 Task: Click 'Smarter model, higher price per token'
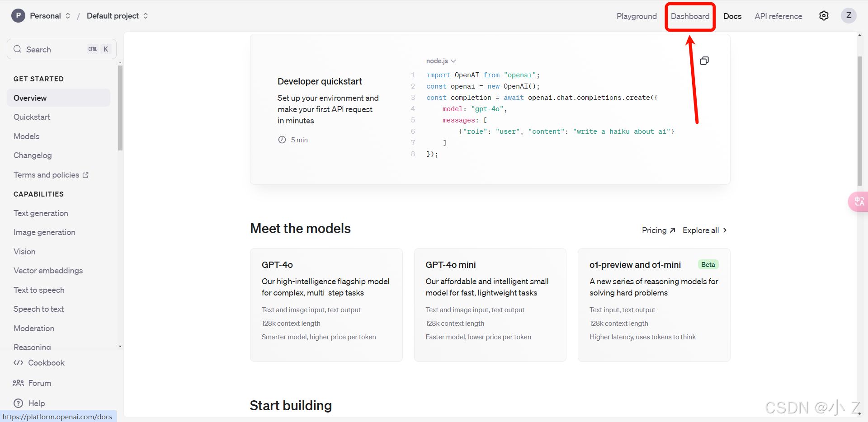coord(319,337)
